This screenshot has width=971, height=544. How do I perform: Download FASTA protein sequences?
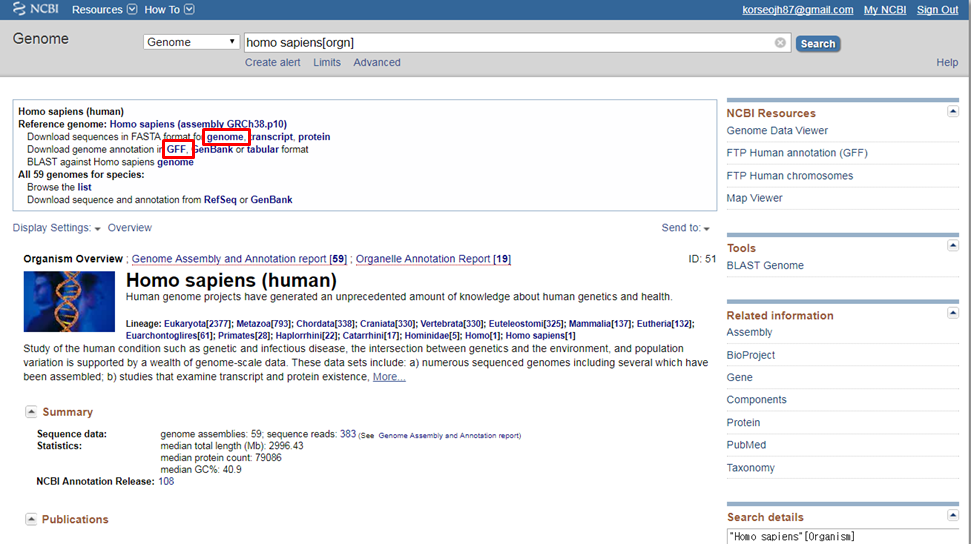314,137
